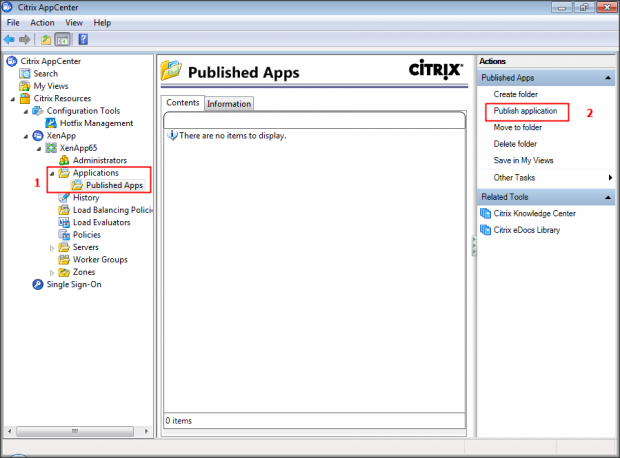Click the Worker Groups node icon

(x=64, y=259)
